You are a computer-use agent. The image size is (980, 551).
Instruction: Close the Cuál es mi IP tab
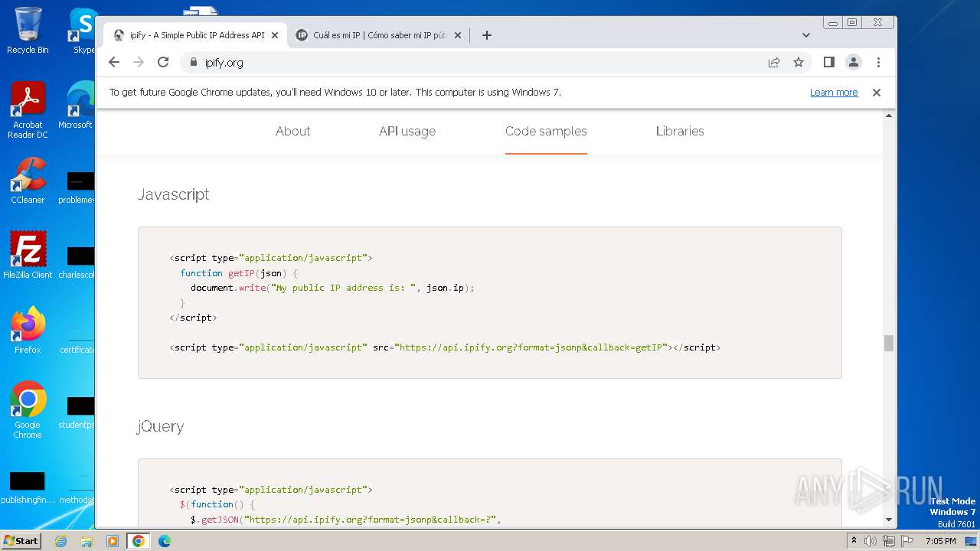(458, 35)
